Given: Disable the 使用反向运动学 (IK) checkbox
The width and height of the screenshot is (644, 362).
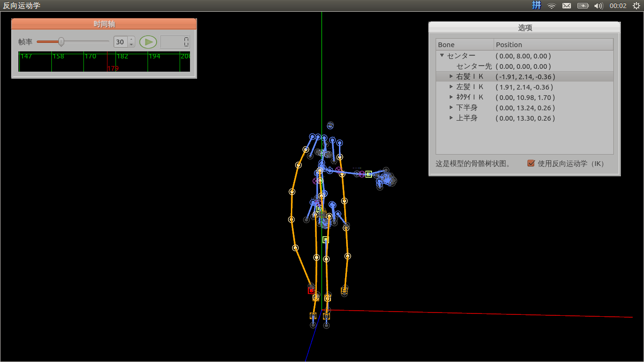Looking at the screenshot, I should coord(531,164).
